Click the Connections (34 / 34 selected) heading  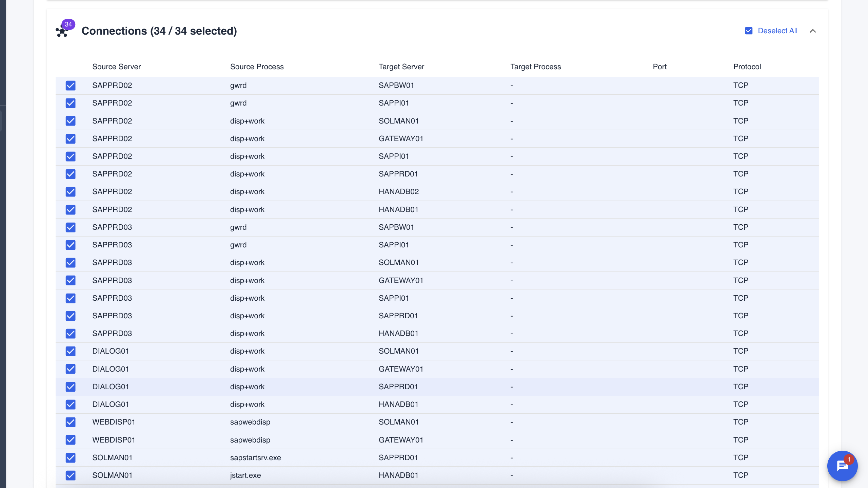[x=159, y=31]
